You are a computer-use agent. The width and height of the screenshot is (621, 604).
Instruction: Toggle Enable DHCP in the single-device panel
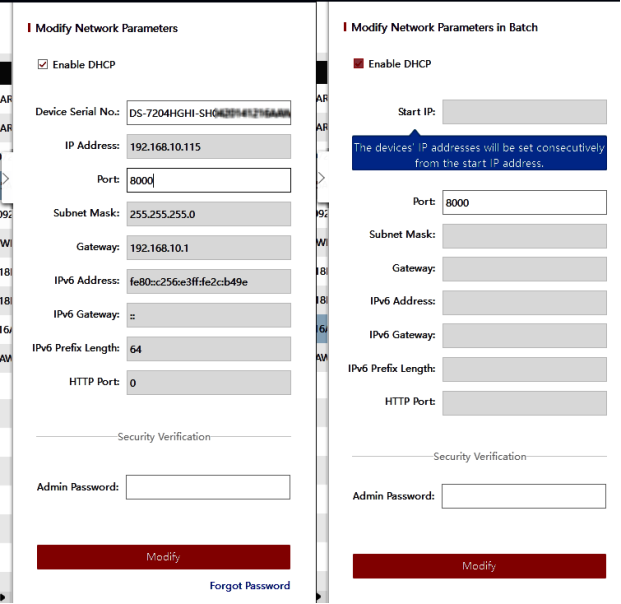click(43, 65)
